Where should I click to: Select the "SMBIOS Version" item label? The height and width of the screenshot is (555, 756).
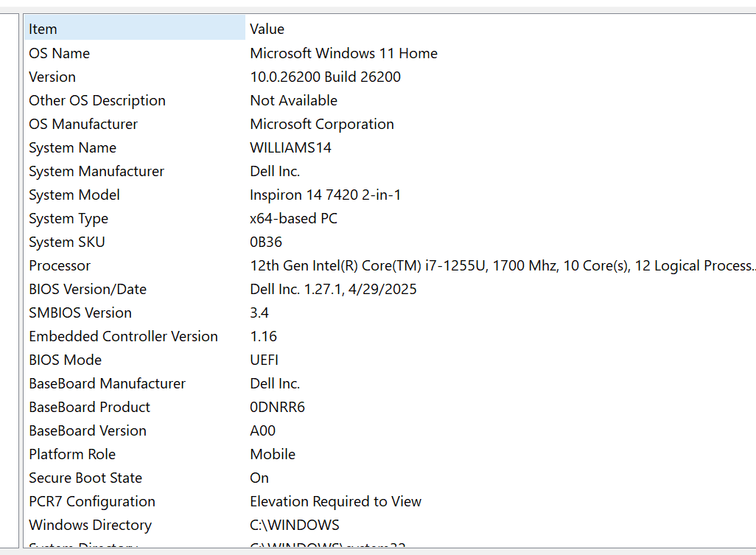(80, 313)
